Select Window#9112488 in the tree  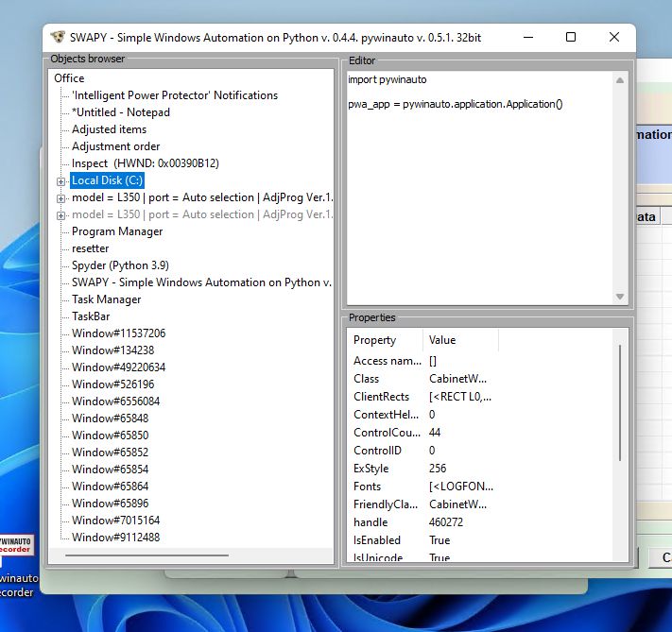coord(115,538)
